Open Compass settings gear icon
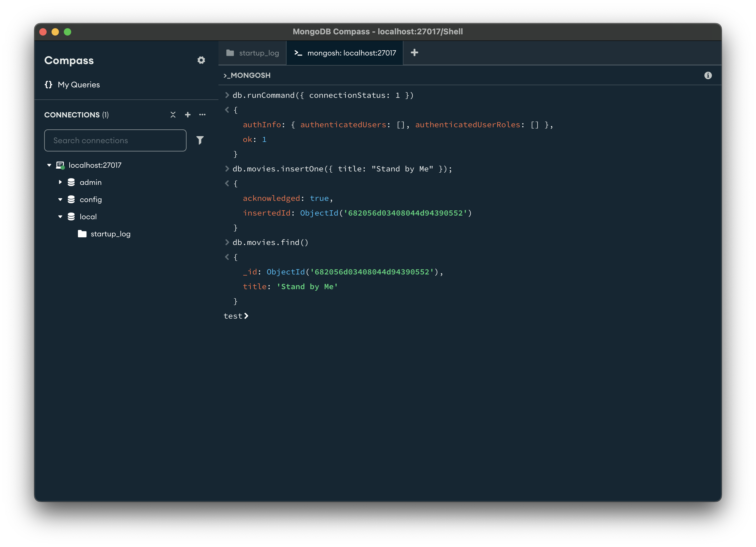This screenshot has height=547, width=756. tap(201, 60)
